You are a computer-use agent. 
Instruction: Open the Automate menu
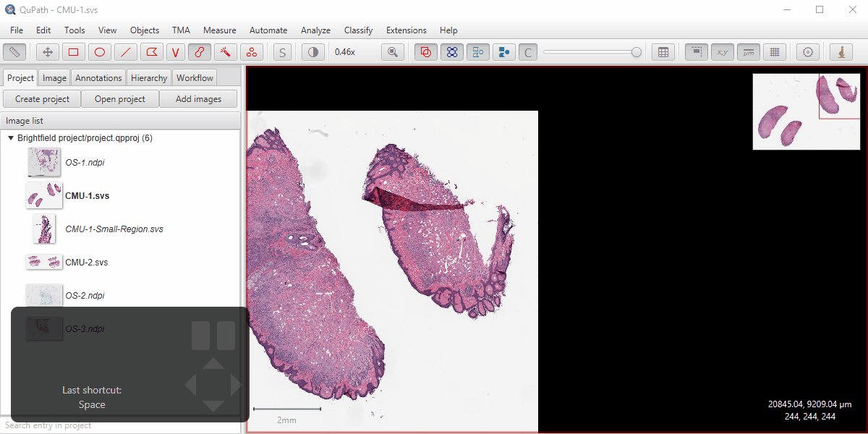click(268, 30)
